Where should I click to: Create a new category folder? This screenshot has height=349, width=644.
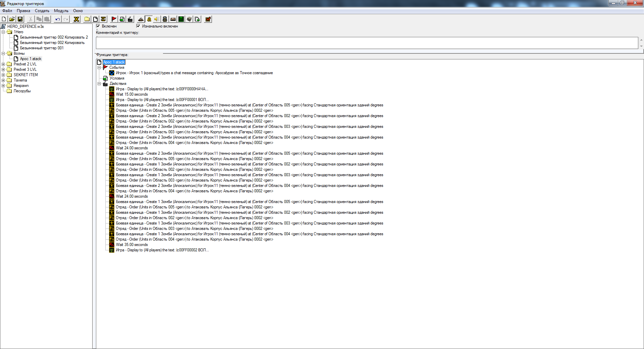coord(87,19)
